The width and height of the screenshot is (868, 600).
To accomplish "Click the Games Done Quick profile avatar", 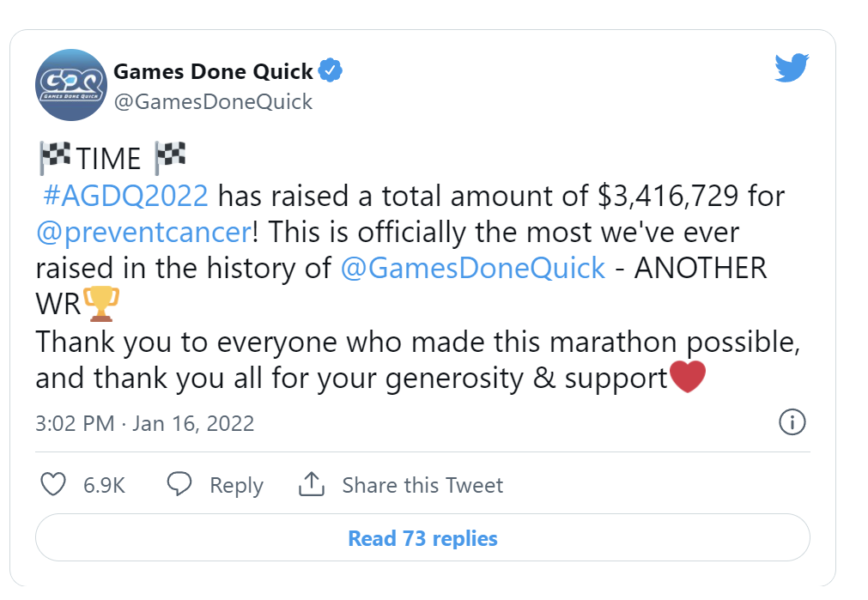I will pyautogui.click(x=70, y=87).
